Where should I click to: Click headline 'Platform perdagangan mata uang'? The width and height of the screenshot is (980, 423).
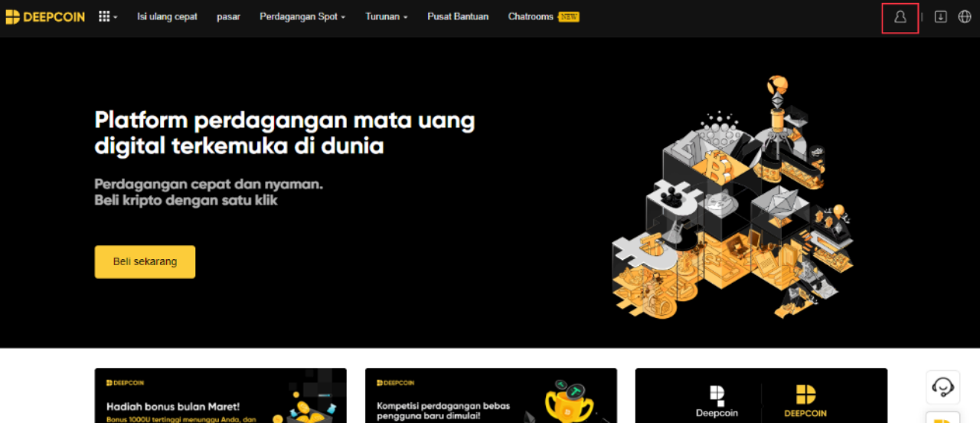285,120
